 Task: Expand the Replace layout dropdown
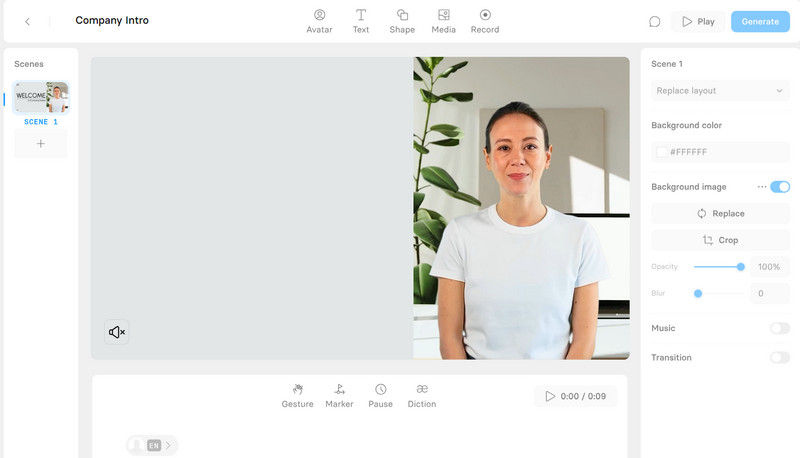pyautogui.click(x=720, y=91)
